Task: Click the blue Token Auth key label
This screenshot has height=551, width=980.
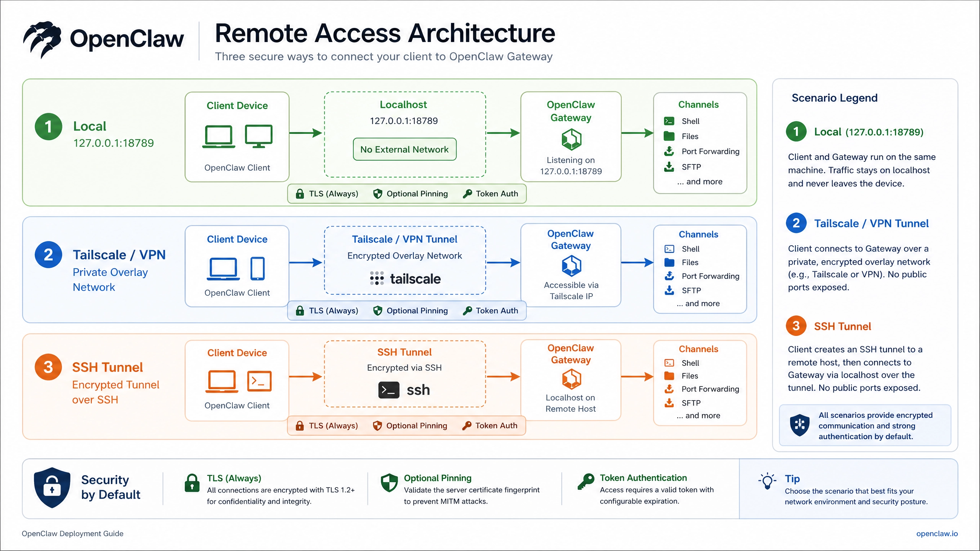Action: coord(490,311)
